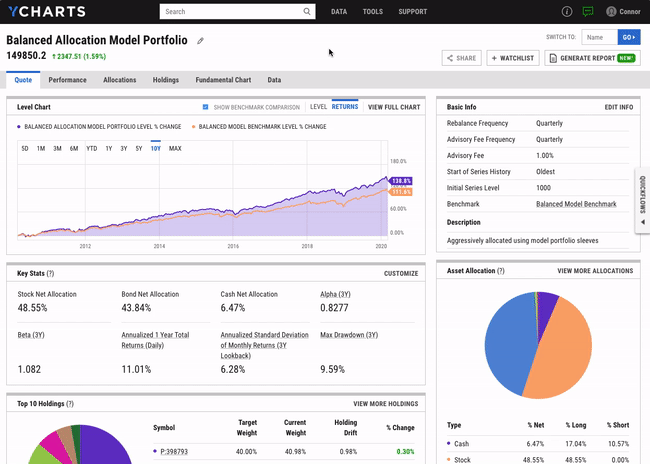The image size is (650, 464).
Task: Click Annualized 1 Year Total Returns label
Action: [155, 340]
